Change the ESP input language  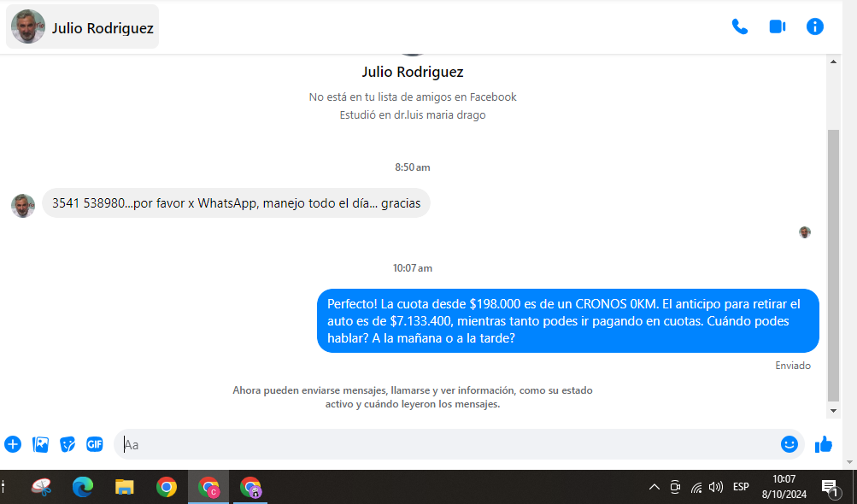741,487
